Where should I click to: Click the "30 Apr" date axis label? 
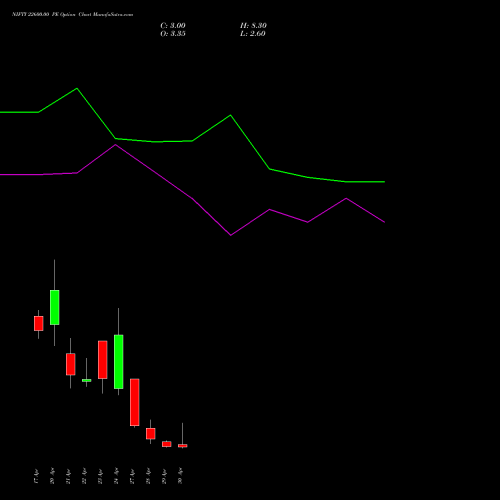pos(180,476)
